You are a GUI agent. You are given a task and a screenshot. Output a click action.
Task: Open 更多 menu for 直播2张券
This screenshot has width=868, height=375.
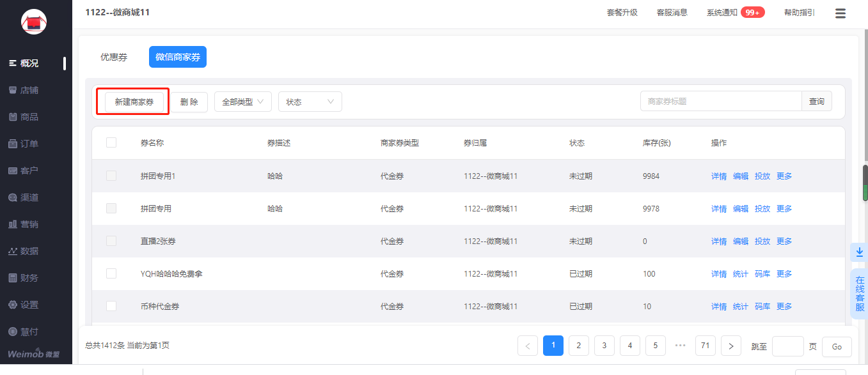click(784, 241)
